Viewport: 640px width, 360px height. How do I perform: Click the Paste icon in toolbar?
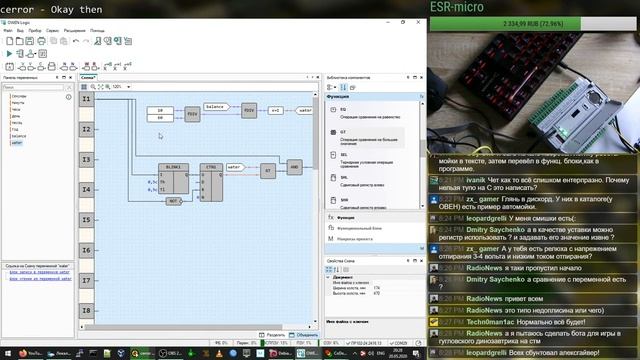[x=64, y=41]
